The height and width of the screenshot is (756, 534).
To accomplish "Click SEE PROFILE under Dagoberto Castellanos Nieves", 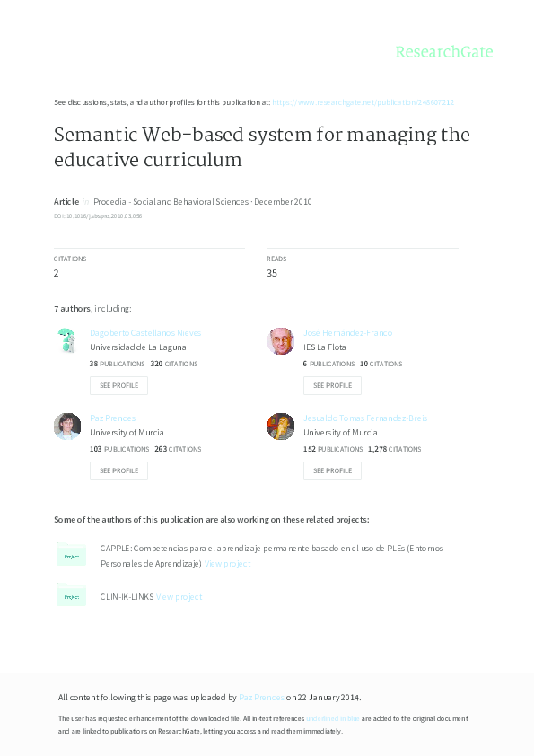I will 118,385.
